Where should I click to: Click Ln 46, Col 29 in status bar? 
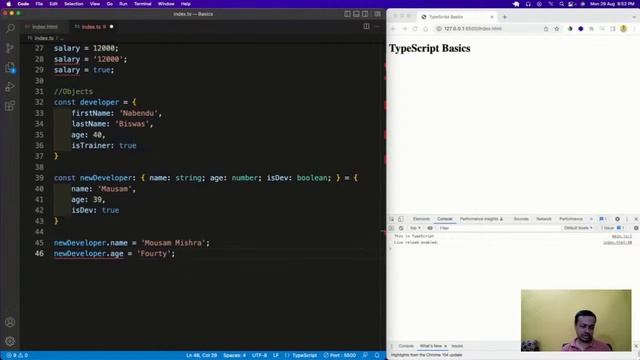(x=202, y=356)
